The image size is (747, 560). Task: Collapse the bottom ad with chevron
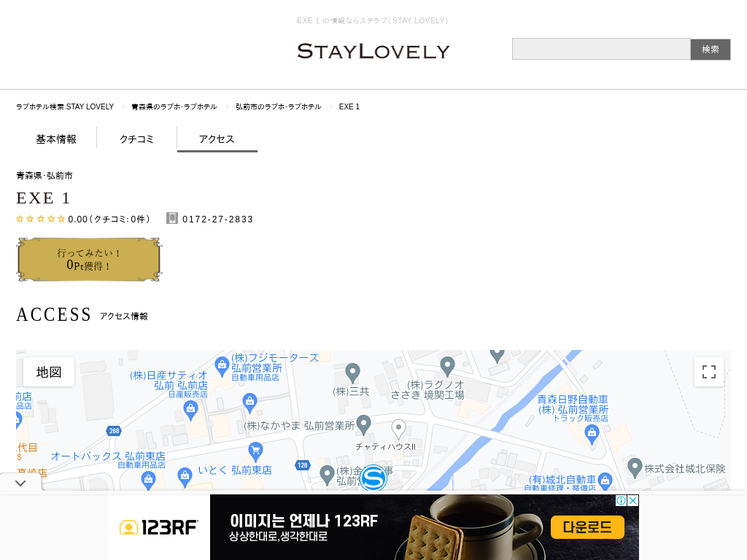point(20,483)
